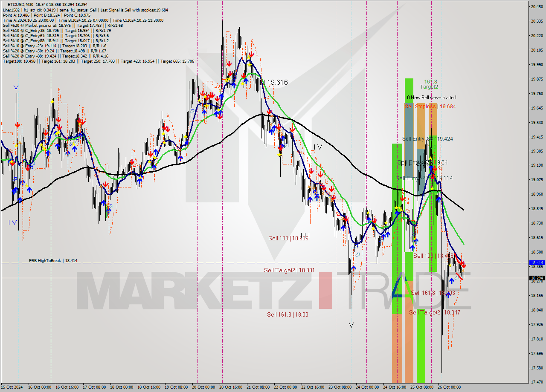
Task: Select the '22 Oct 16:00' time label
Action: pyautogui.click(x=312, y=387)
